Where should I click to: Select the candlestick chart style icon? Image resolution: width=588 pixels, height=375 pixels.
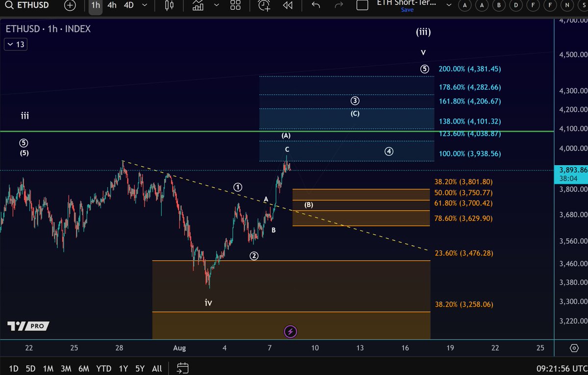(x=168, y=6)
